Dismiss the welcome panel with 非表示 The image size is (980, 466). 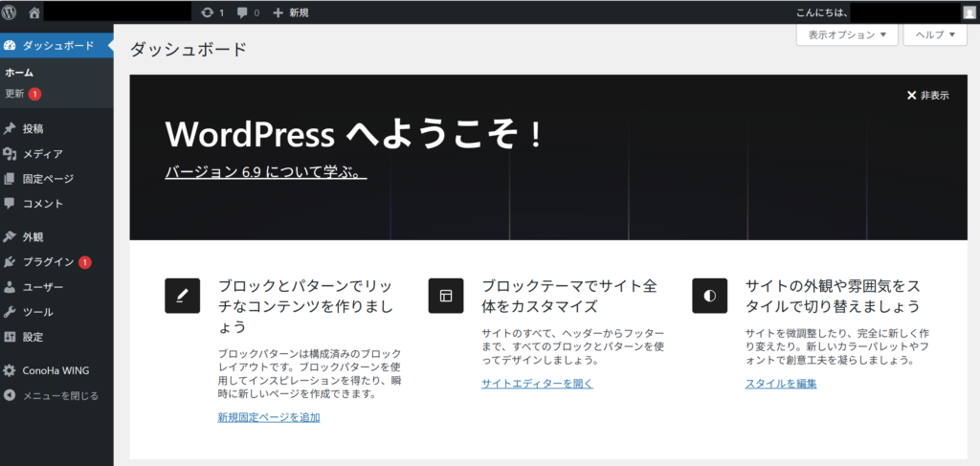pyautogui.click(x=927, y=96)
